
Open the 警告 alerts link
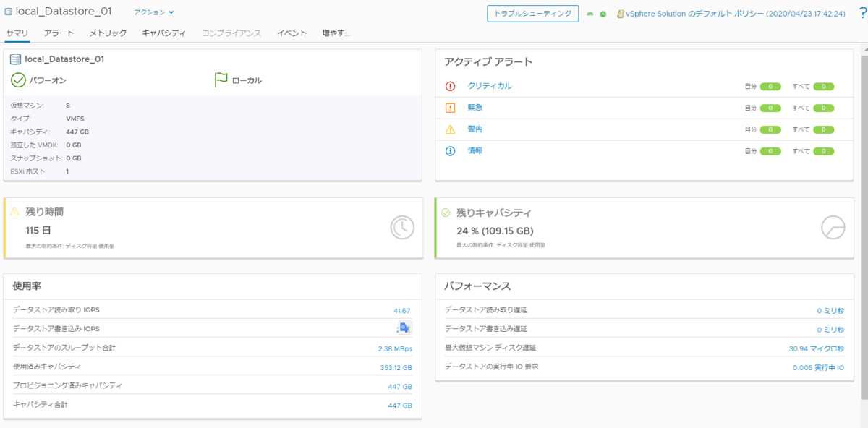[x=475, y=129]
